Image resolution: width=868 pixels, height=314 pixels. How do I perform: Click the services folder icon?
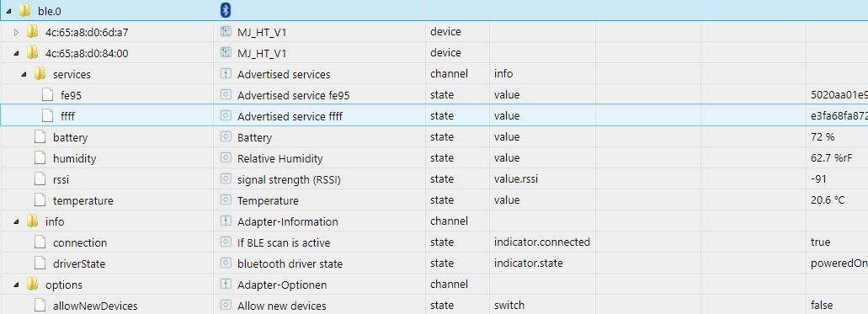[x=40, y=73]
